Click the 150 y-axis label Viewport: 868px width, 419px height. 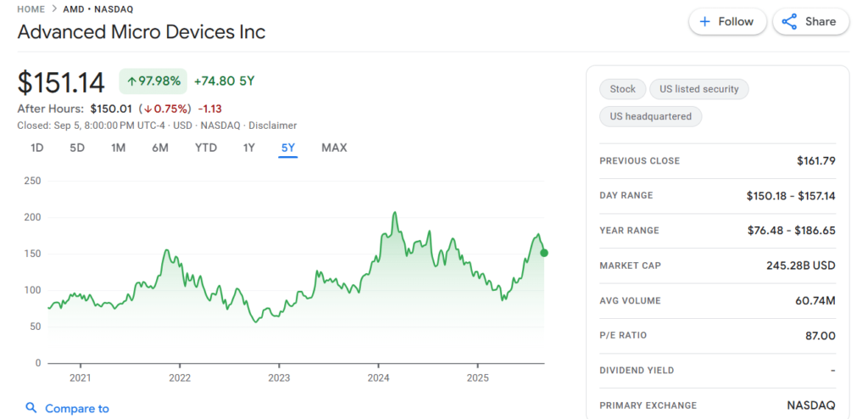click(33, 254)
